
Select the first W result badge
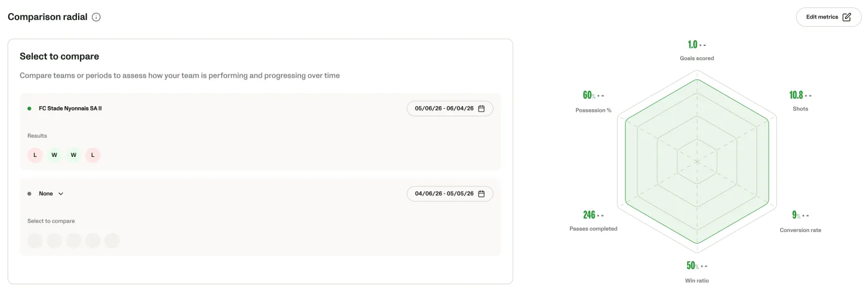pos(55,155)
